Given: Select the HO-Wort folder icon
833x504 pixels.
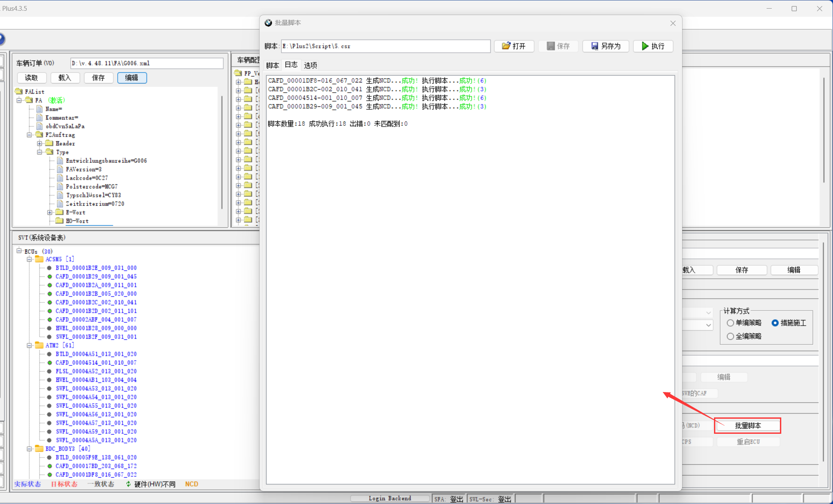Looking at the screenshot, I should click(60, 221).
